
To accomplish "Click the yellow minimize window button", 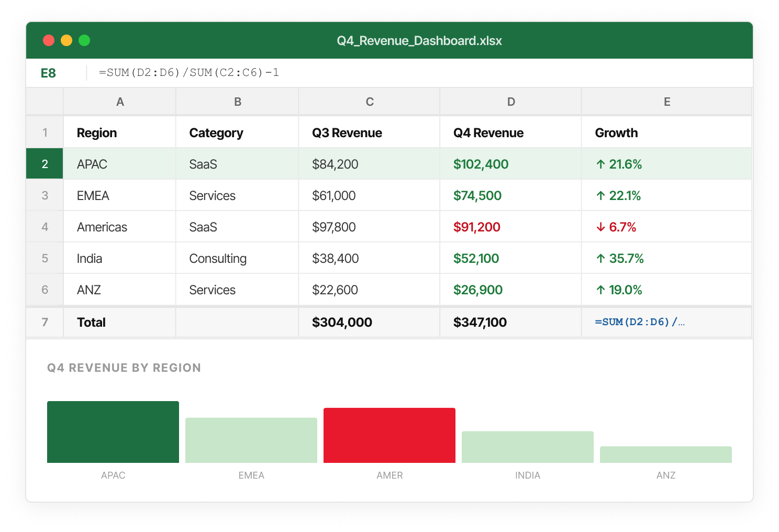I will pyautogui.click(x=66, y=40).
